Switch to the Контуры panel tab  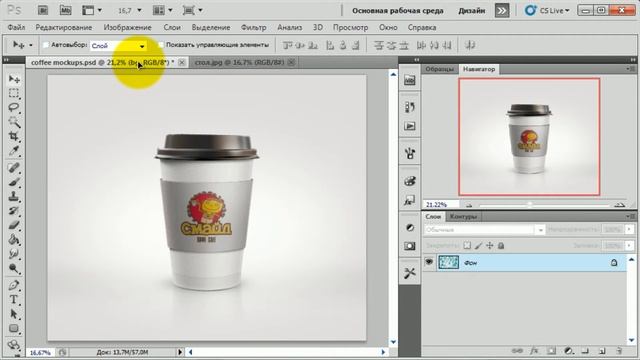click(464, 216)
